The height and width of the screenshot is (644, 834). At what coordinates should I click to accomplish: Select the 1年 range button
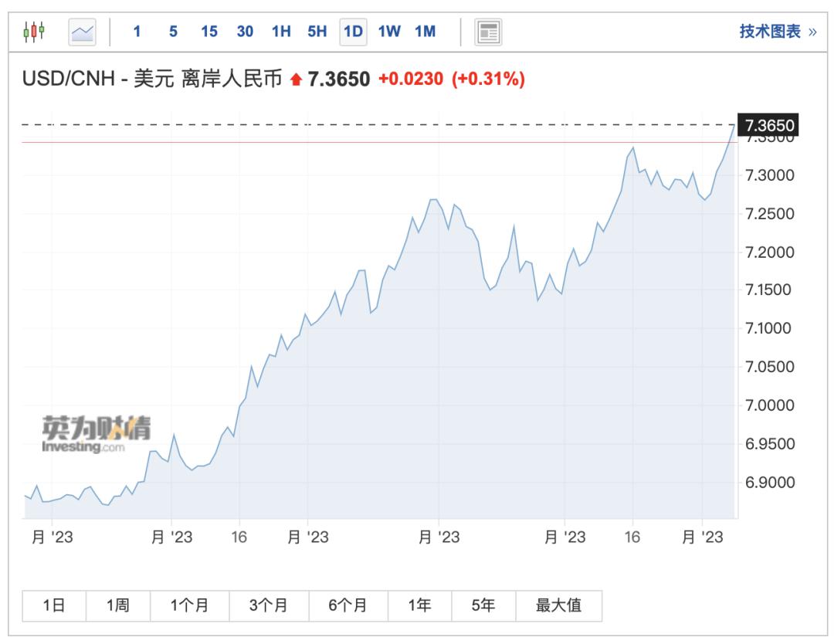coord(419,606)
